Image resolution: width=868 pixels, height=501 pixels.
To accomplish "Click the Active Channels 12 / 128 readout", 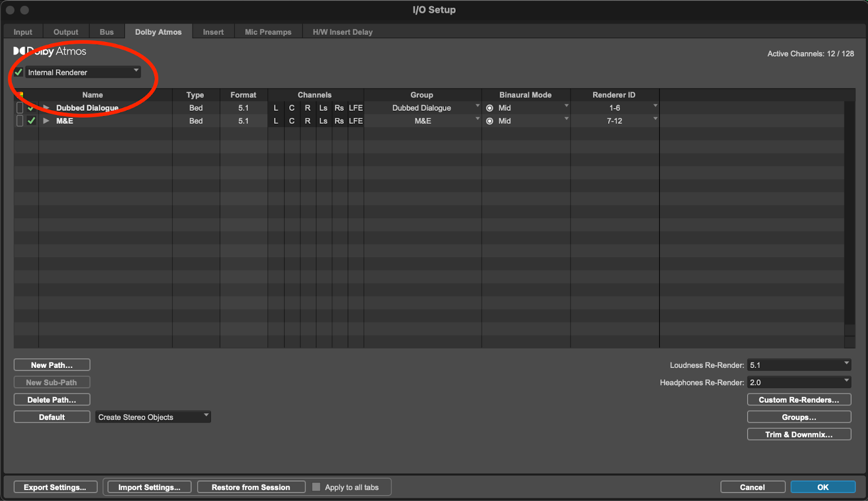I will point(810,54).
